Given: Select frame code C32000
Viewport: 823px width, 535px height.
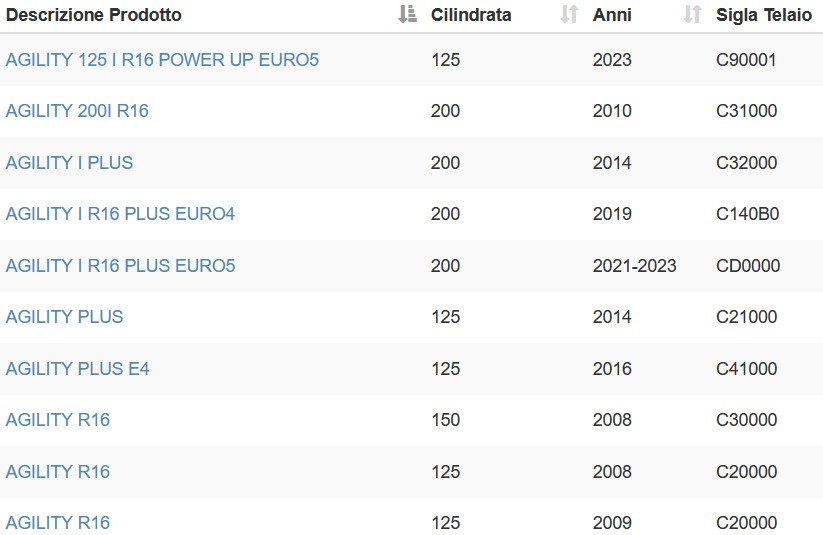Looking at the screenshot, I should [746, 163].
